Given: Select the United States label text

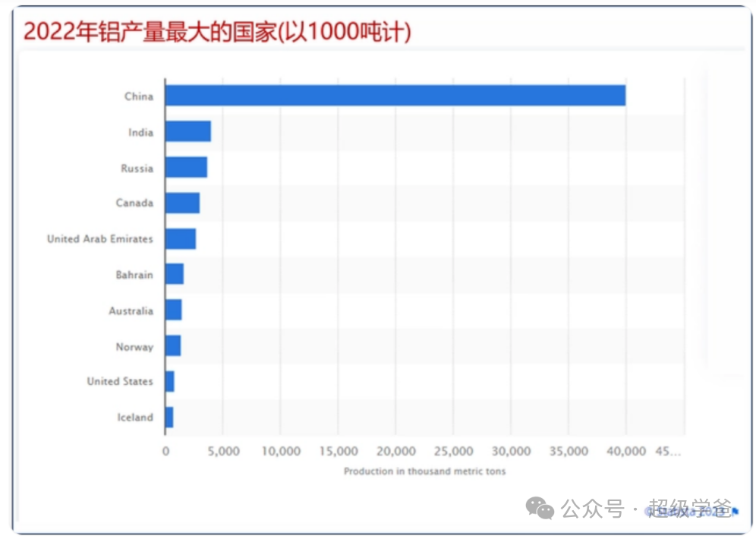Looking at the screenshot, I should 120,381.
